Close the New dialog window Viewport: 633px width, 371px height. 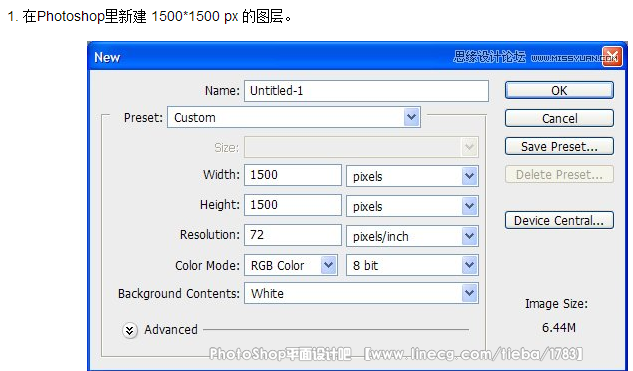(612, 56)
